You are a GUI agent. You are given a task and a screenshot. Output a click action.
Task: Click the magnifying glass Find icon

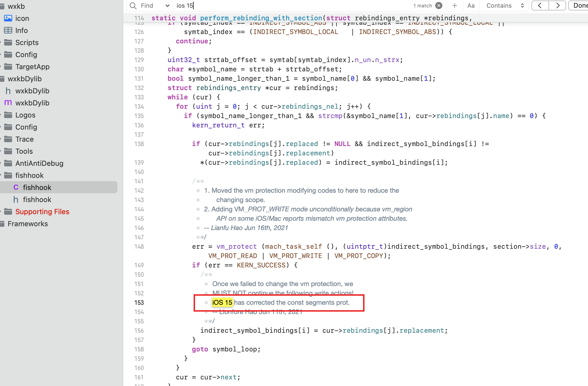pos(133,5)
